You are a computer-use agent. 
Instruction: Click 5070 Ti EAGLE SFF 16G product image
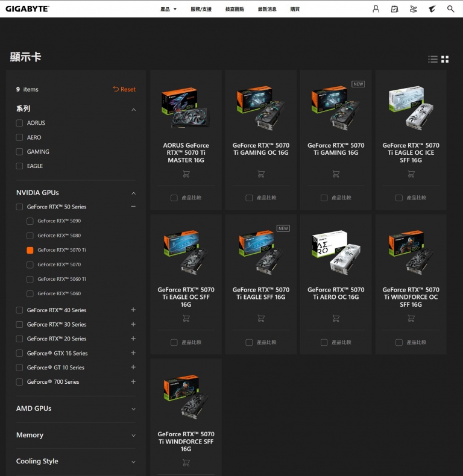coord(261,252)
